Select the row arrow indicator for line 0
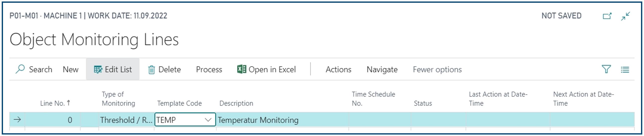 coord(17,120)
